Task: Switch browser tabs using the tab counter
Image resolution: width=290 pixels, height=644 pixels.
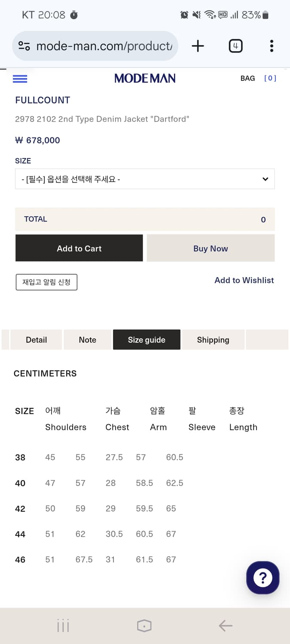Action: point(235,46)
